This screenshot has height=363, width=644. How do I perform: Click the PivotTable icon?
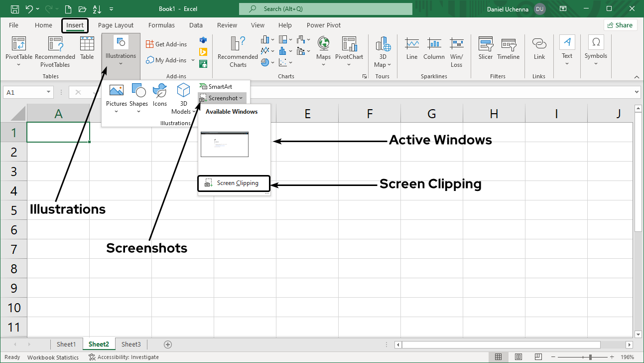[x=19, y=51]
